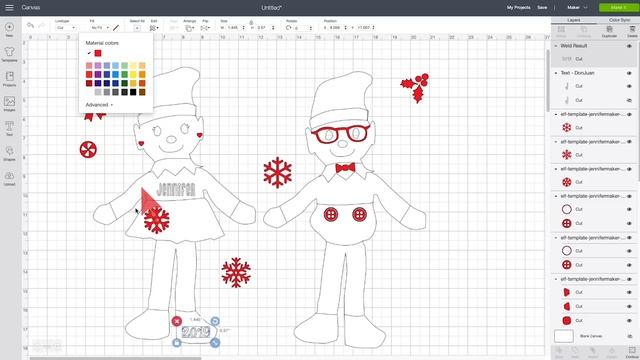Open the Linetype Cut dropdown
Image resolution: width=640 pixels, height=360 pixels.
tap(66, 28)
